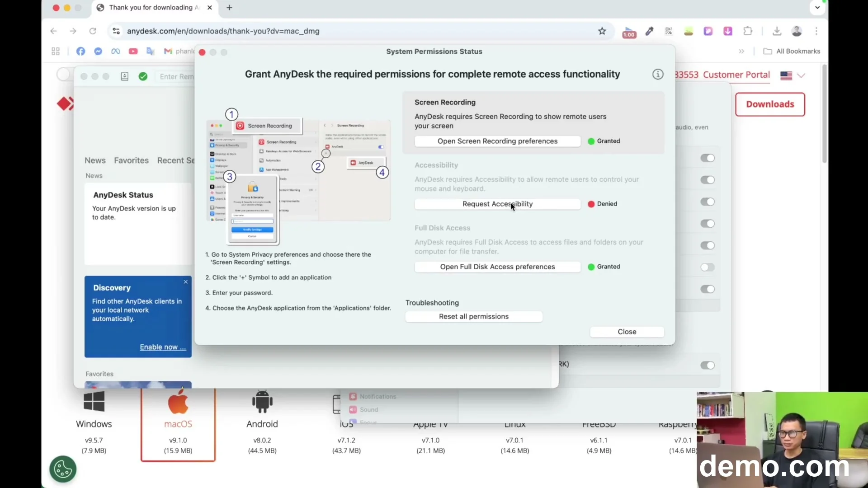Switch to AnyDesk's News tab
The width and height of the screenshot is (868, 488).
(x=95, y=160)
